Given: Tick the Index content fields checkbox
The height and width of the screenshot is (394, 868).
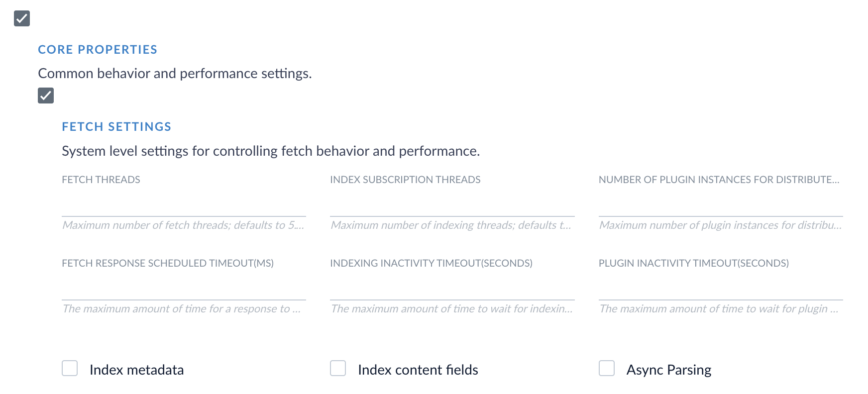Looking at the screenshot, I should click(x=338, y=369).
